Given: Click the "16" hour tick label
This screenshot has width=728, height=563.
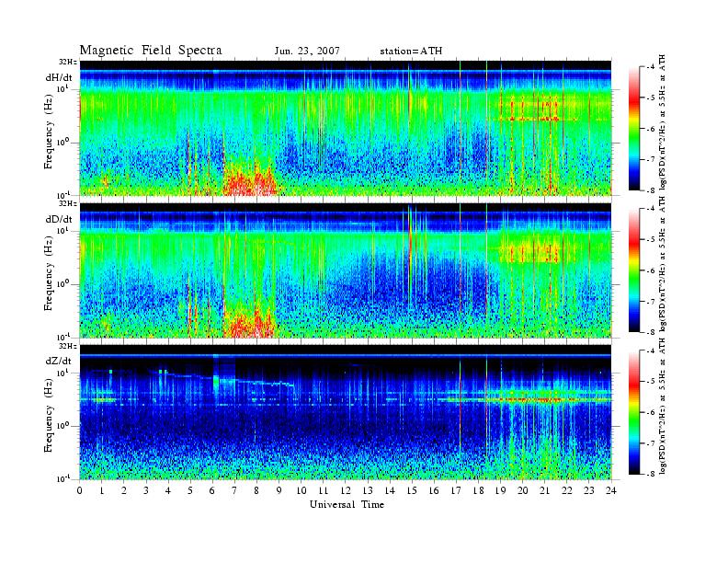Looking at the screenshot, I should pyautogui.click(x=434, y=491).
